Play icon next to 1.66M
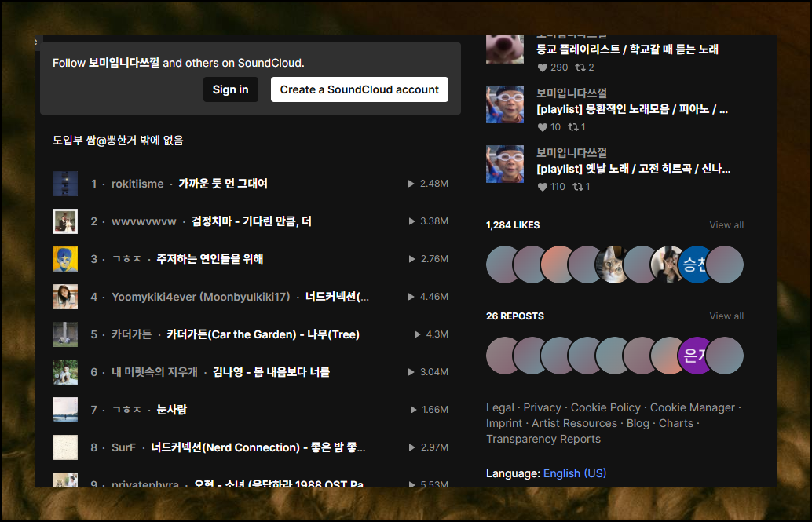 pos(413,410)
